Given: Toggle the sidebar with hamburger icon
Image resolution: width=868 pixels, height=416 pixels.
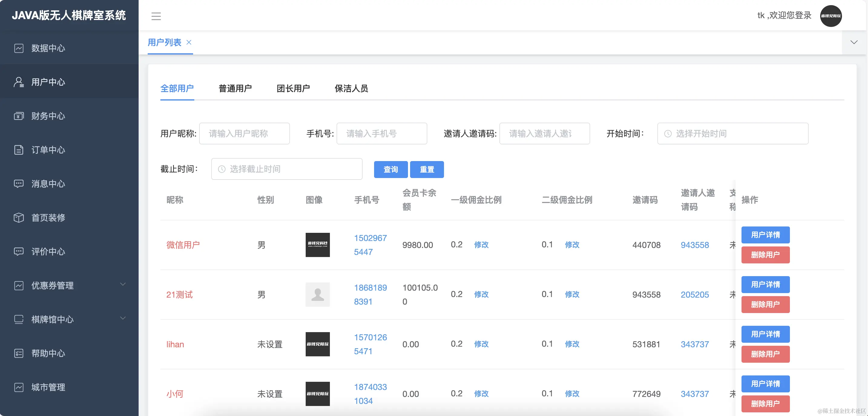Looking at the screenshot, I should 156,16.
